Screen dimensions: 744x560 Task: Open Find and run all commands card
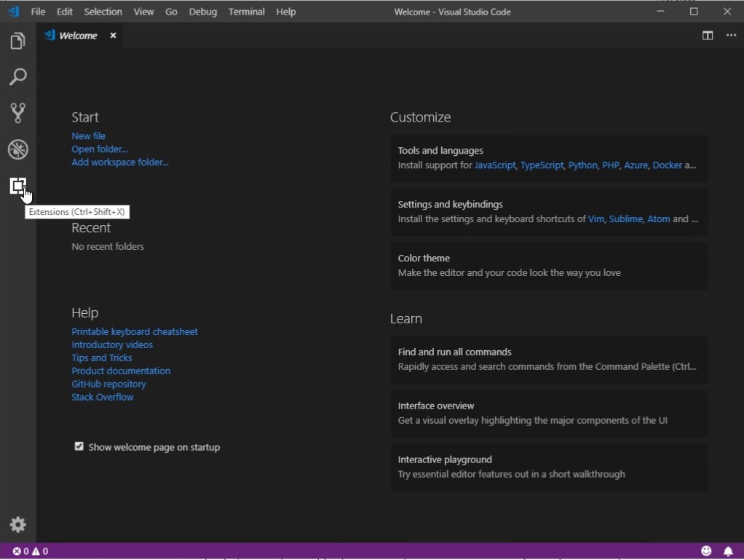pos(549,360)
